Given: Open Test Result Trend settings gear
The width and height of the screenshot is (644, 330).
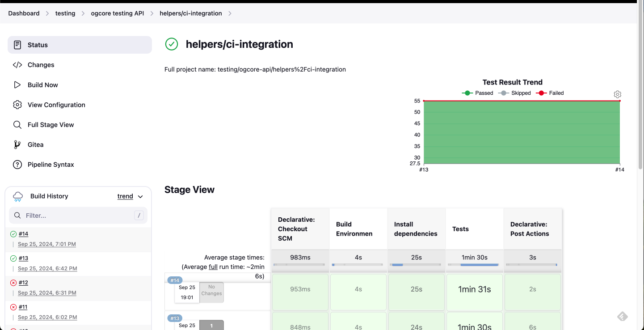Looking at the screenshot, I should click(x=618, y=94).
